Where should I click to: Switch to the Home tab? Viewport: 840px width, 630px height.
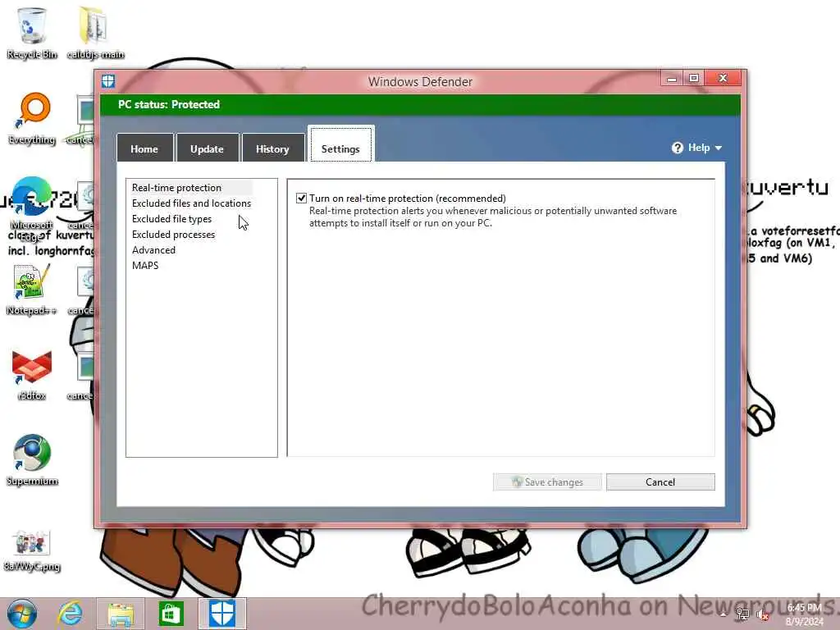[144, 148]
